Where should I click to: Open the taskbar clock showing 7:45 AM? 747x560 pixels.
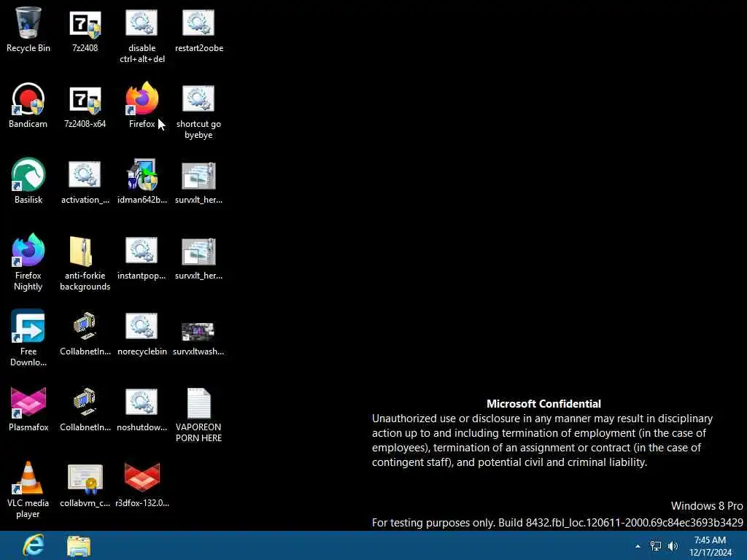point(711,546)
